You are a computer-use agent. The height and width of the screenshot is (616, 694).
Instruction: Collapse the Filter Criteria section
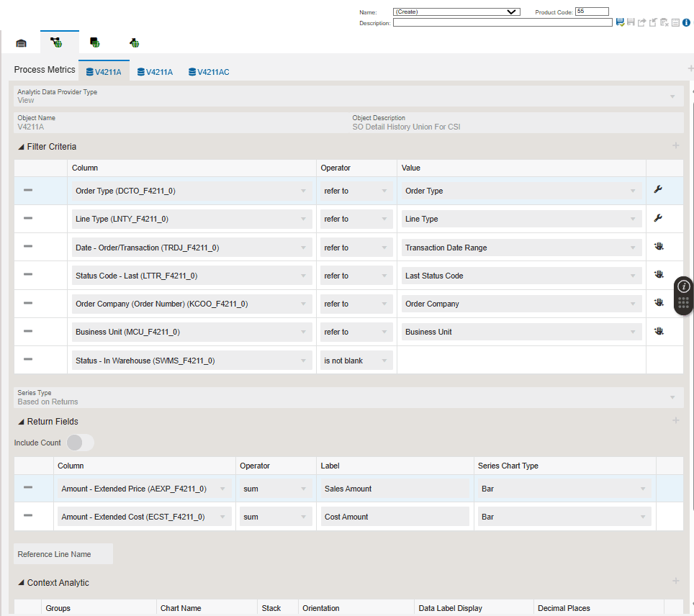pyautogui.click(x=21, y=147)
